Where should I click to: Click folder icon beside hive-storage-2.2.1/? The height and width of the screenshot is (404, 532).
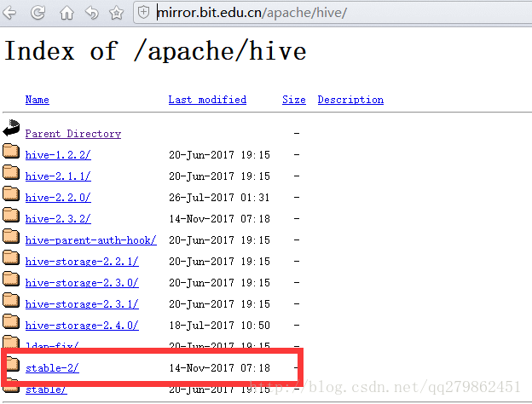(11, 257)
